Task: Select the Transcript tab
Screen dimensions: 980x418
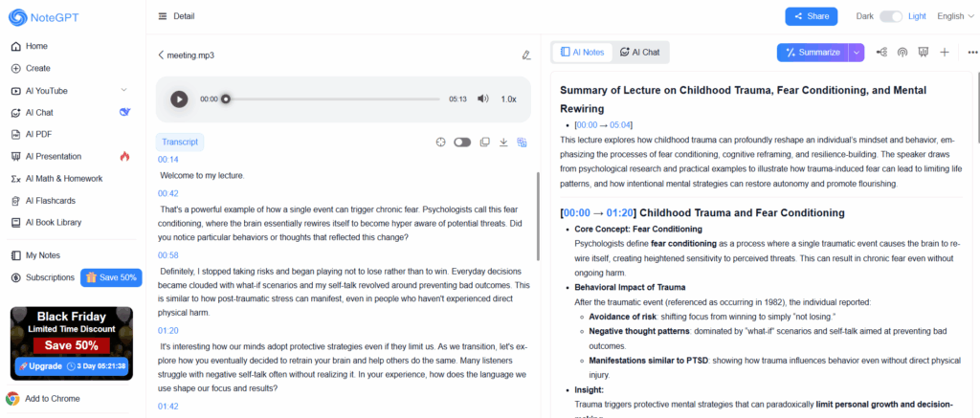Action: 180,142
